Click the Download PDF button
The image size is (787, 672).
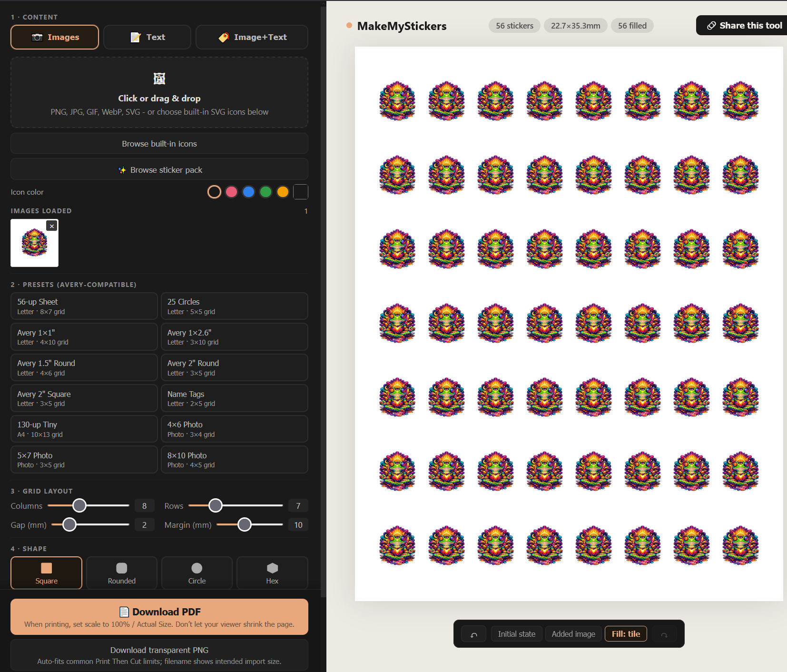tap(159, 617)
